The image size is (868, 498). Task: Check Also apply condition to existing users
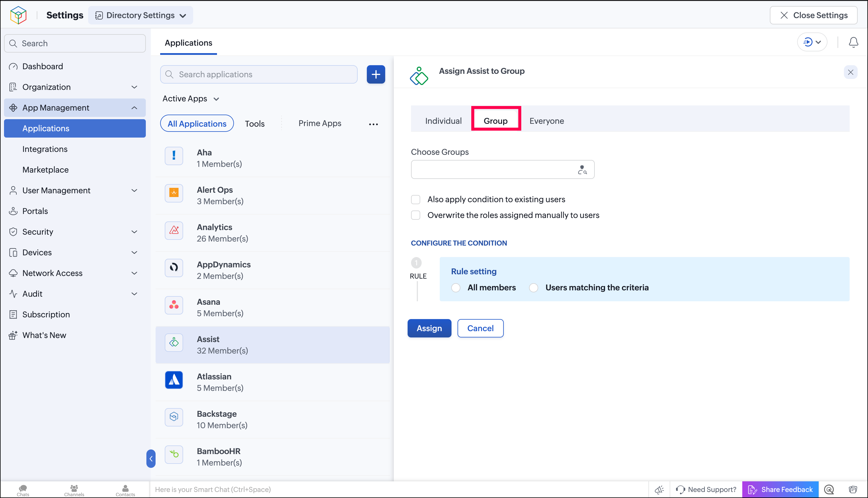[x=416, y=199]
